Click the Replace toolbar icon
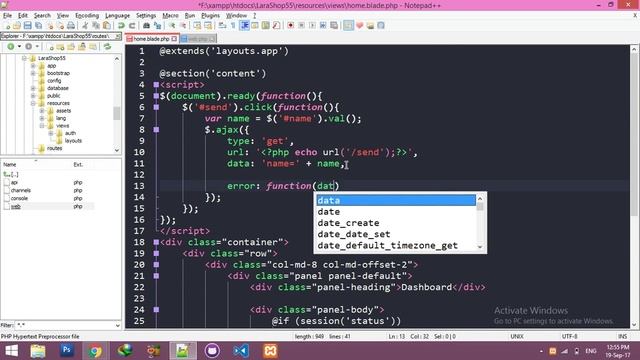This screenshot has width=640, height=360. click(x=157, y=26)
